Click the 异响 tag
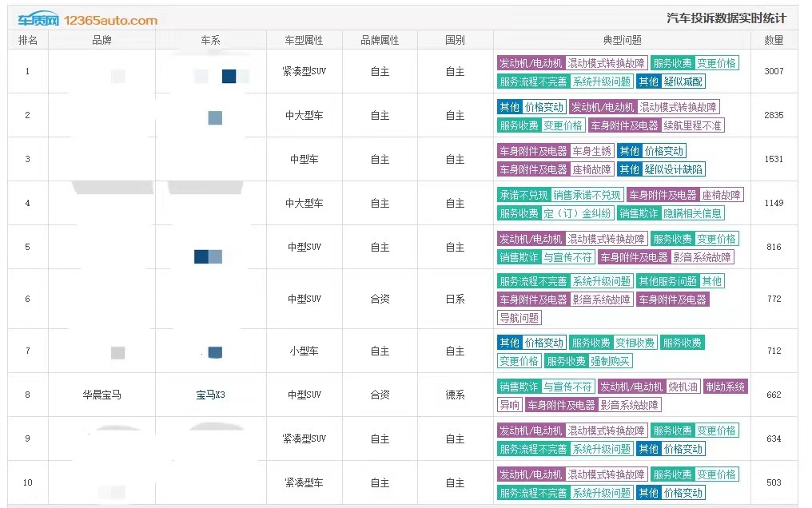 [510, 405]
